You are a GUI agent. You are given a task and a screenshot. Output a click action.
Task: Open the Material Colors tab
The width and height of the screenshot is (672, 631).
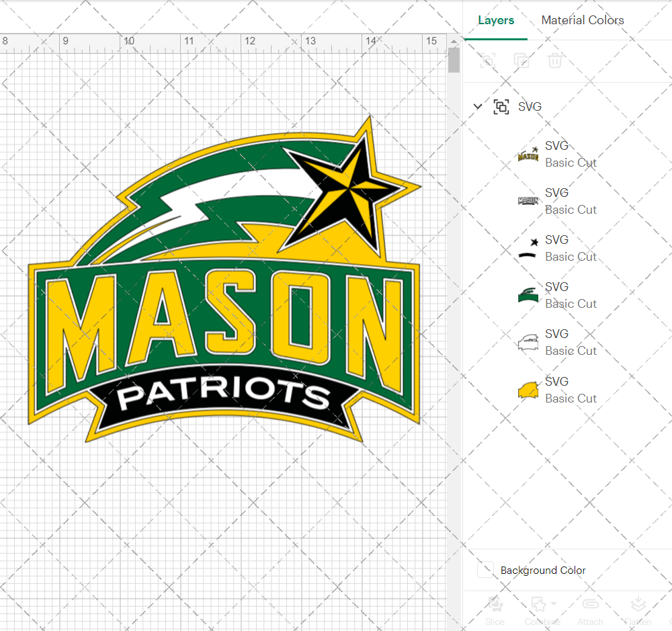pos(583,20)
